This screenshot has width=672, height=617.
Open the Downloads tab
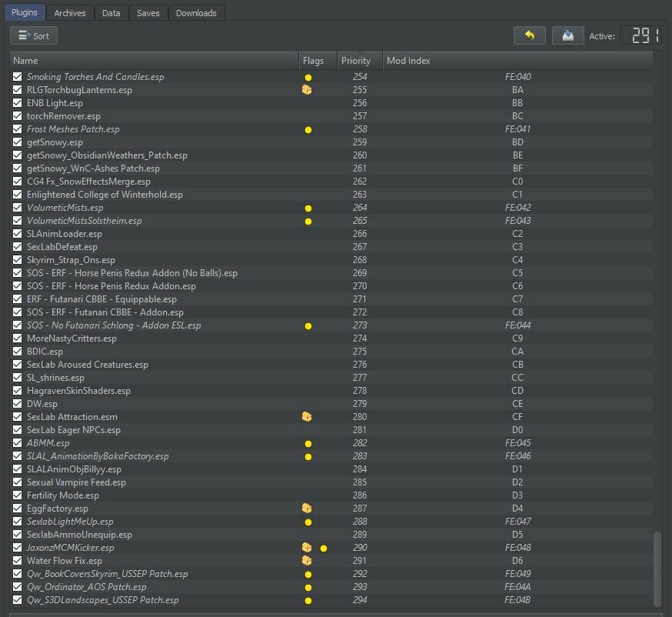pyautogui.click(x=196, y=13)
